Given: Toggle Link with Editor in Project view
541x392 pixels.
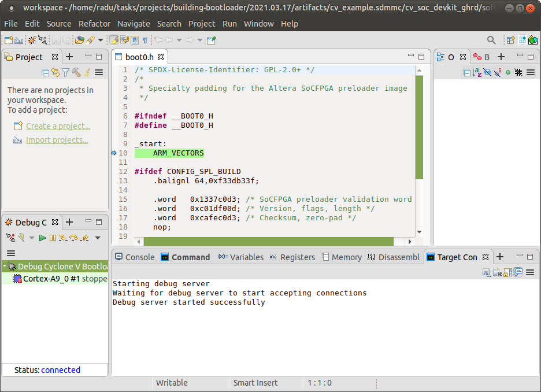Looking at the screenshot, I should point(55,72).
